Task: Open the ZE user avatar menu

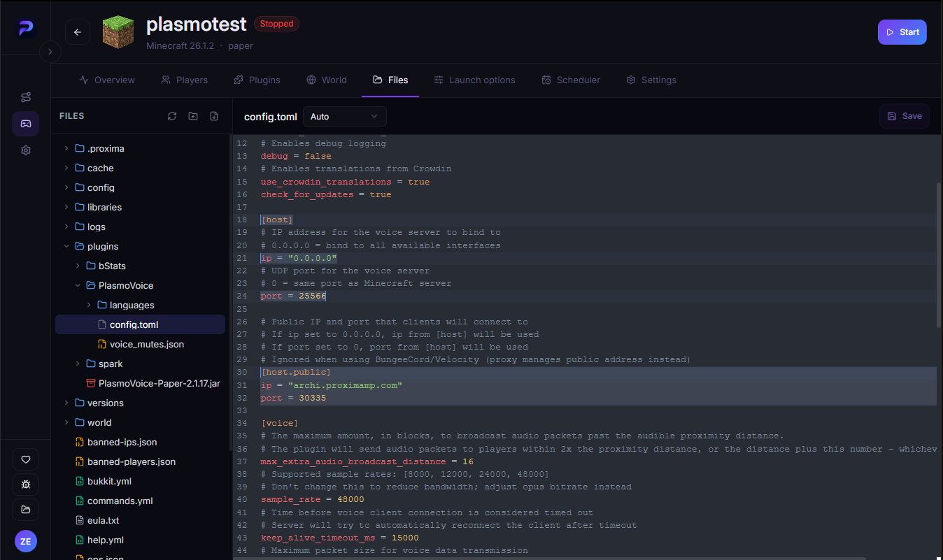Action: click(x=26, y=541)
